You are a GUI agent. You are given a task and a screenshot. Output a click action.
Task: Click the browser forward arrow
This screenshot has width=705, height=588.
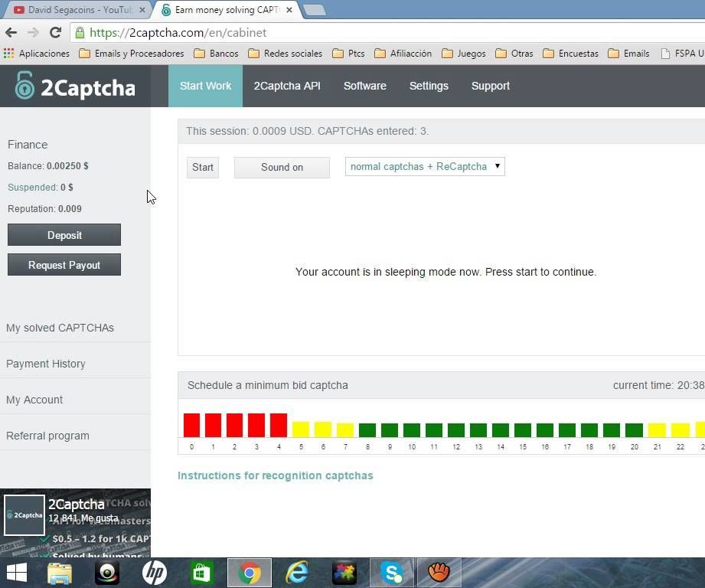33,32
